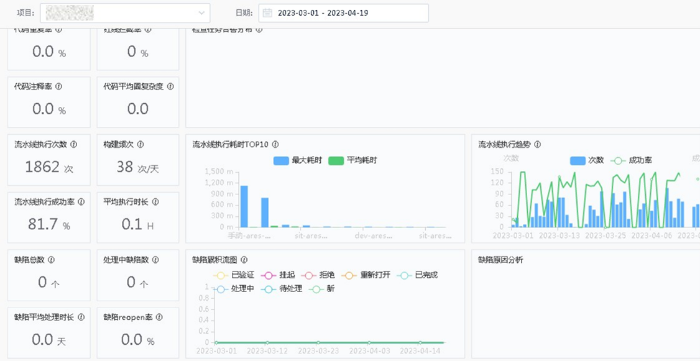Click the 0.0 天 defect handling duration value

(49, 340)
